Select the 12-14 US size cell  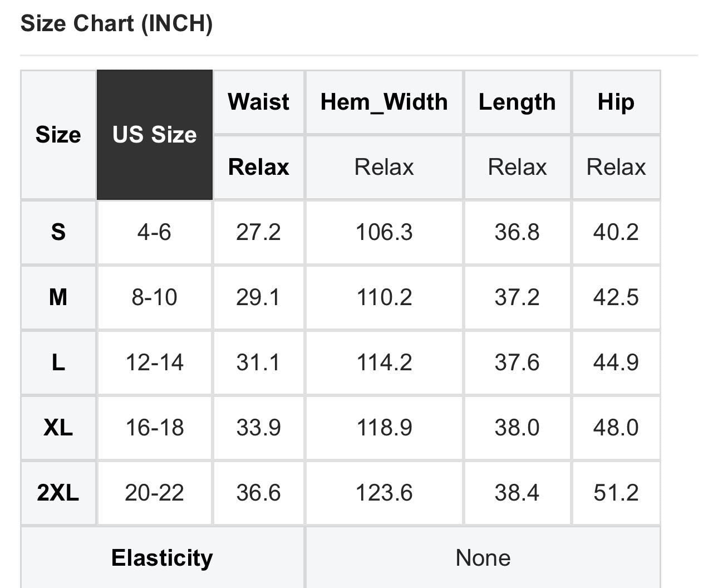(154, 362)
